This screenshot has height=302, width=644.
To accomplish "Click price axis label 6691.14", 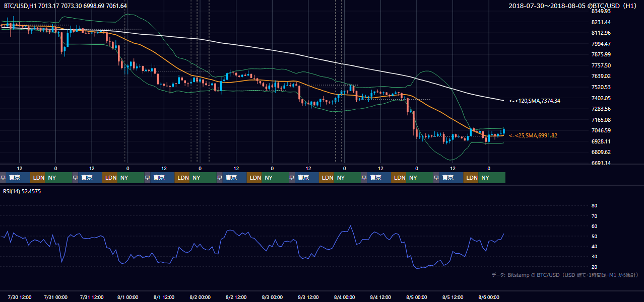I will [x=601, y=163].
